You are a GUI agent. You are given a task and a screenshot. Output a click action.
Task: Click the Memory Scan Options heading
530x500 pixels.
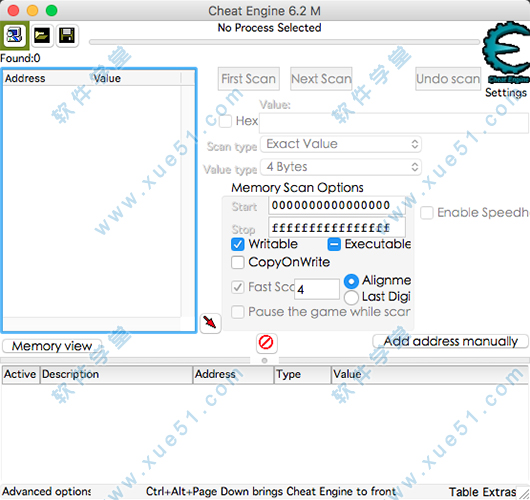tap(297, 188)
